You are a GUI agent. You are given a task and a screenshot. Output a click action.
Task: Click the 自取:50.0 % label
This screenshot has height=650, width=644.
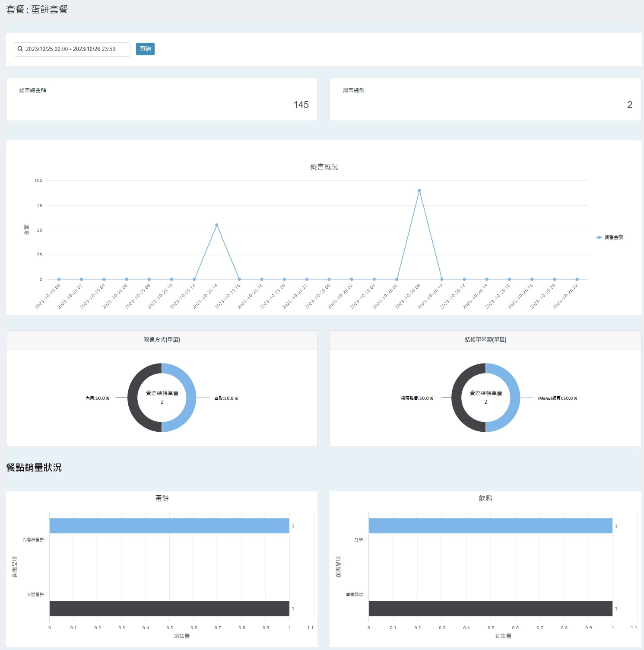(x=226, y=398)
